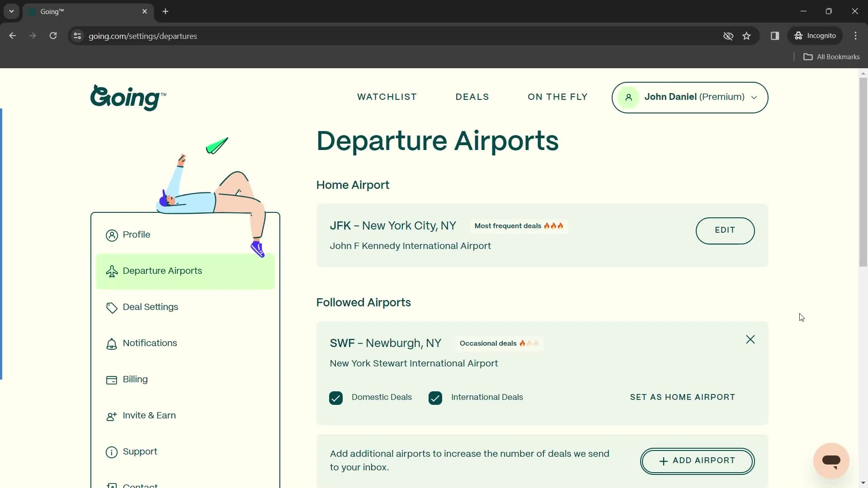Open Profile settings
Screen dimensions: 868x488
(x=185, y=235)
